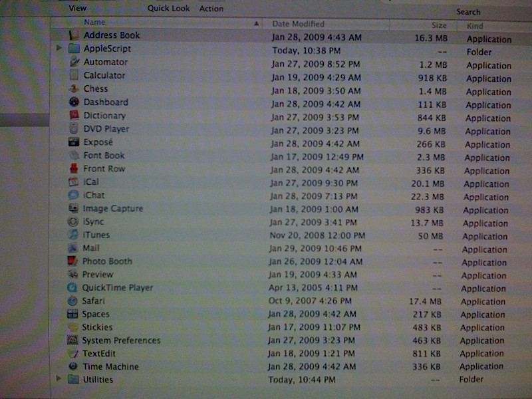Click the Photo Booth icon
Screen dimensions: 532x399
pos(72,261)
